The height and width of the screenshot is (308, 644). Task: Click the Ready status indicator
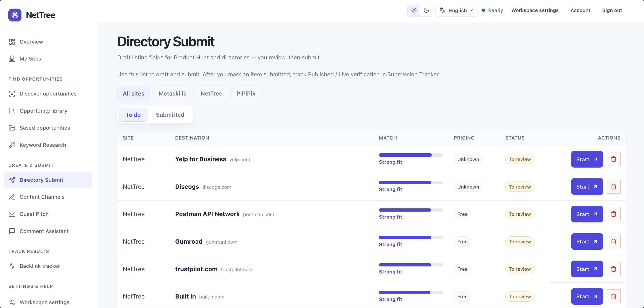point(492,10)
